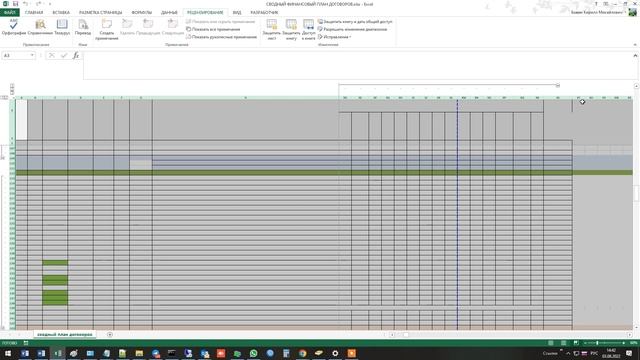Switch to the РАЗМЕТКА СТРАНИЦЫ tab
640x360 pixels.
click(x=100, y=13)
